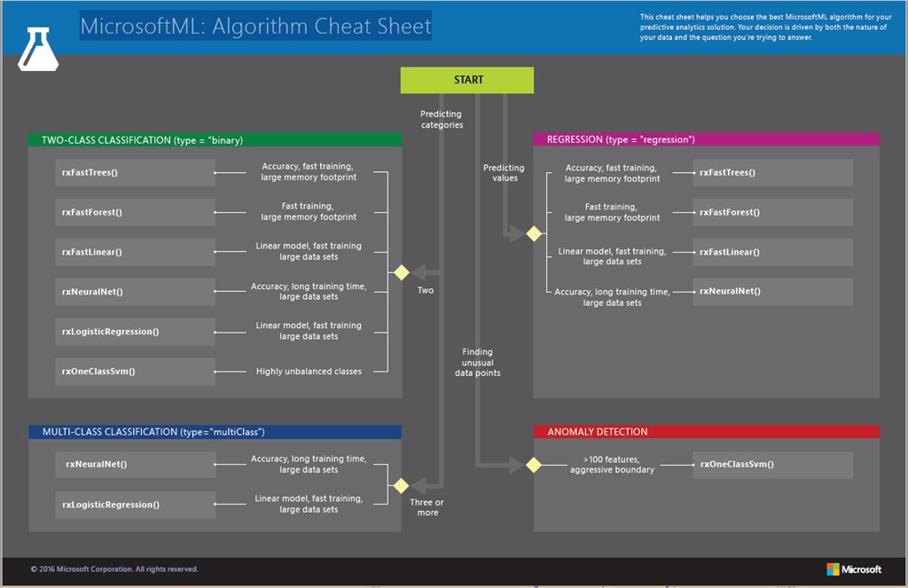Screen dimensions: 908x588
Task: Click the decision diamond on the Regression branch
Action: [x=534, y=233]
